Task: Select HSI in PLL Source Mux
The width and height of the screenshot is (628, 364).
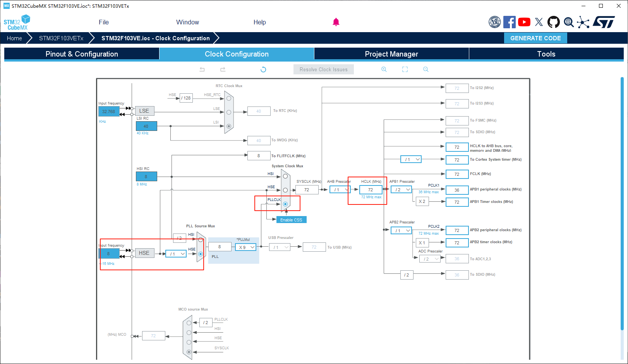Action: coord(201,240)
